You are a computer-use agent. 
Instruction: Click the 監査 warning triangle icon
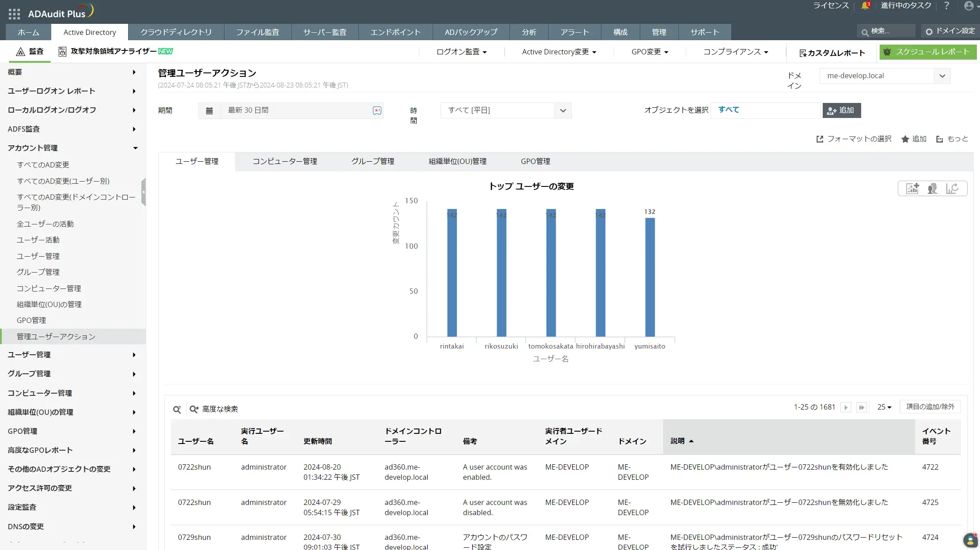click(x=20, y=52)
